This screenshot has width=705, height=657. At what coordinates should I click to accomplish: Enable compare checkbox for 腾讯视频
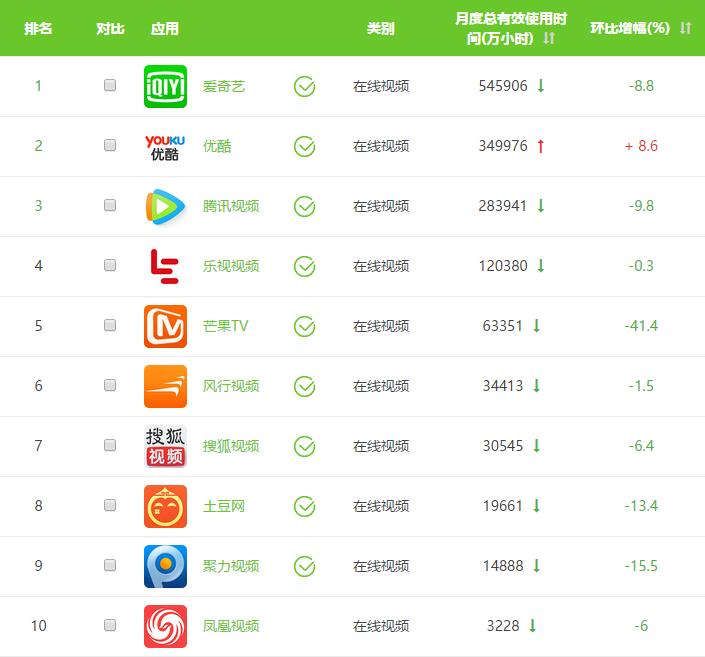(x=110, y=205)
